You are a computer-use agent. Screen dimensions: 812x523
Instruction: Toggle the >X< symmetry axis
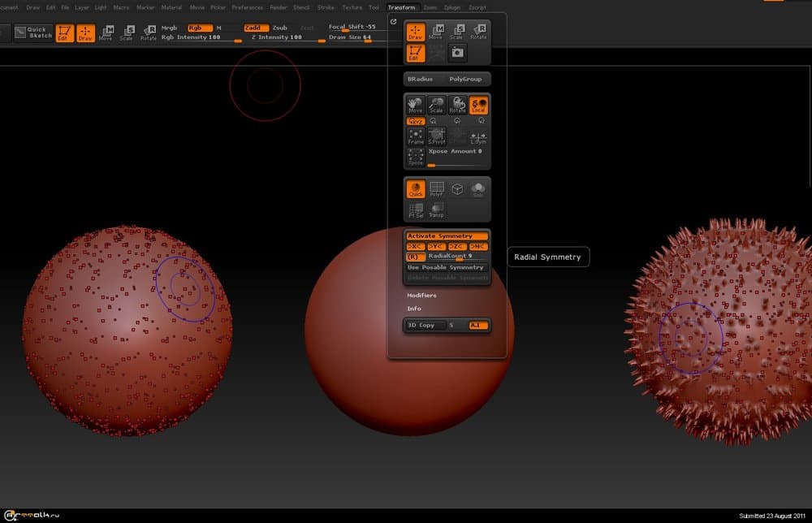[x=415, y=246]
